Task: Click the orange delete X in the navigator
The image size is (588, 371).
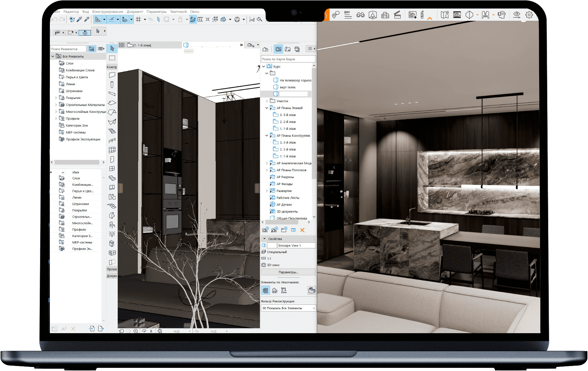Action: click(302, 230)
